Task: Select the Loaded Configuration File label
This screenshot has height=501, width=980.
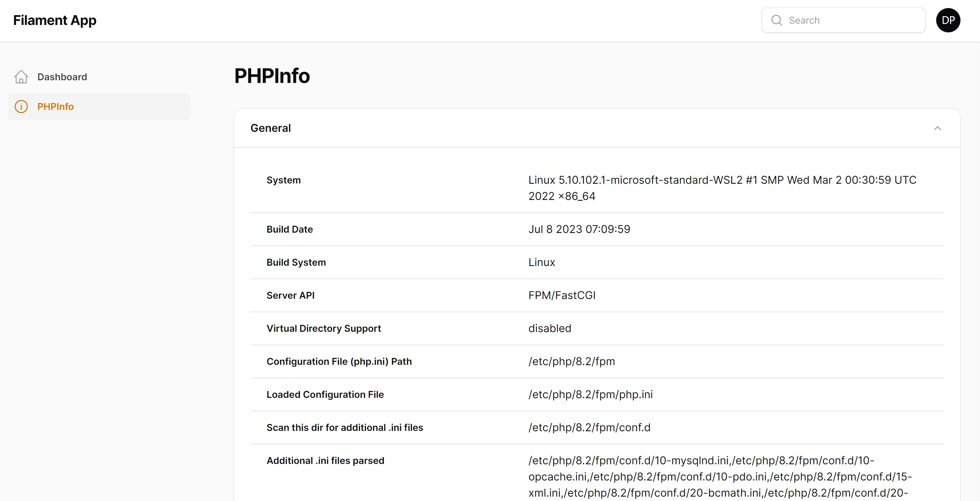Action: [325, 395]
